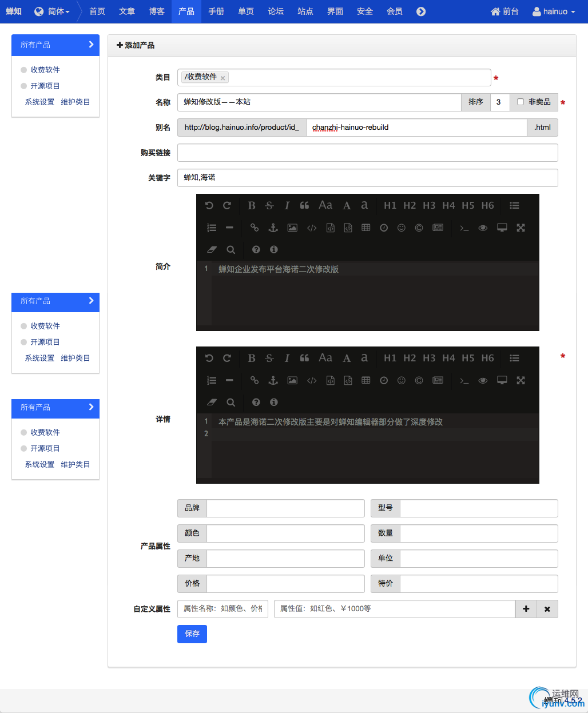
Task: Click the 保存 save button
Action: (x=192, y=634)
